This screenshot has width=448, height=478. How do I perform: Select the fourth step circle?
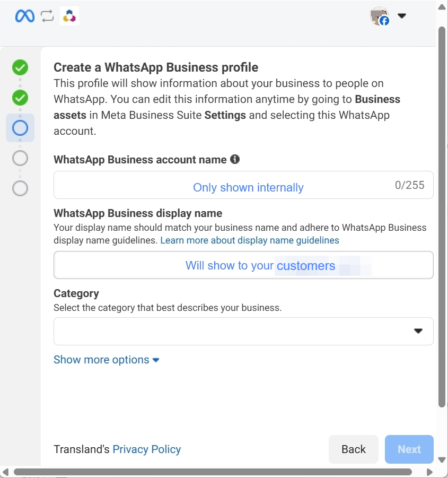tap(20, 158)
